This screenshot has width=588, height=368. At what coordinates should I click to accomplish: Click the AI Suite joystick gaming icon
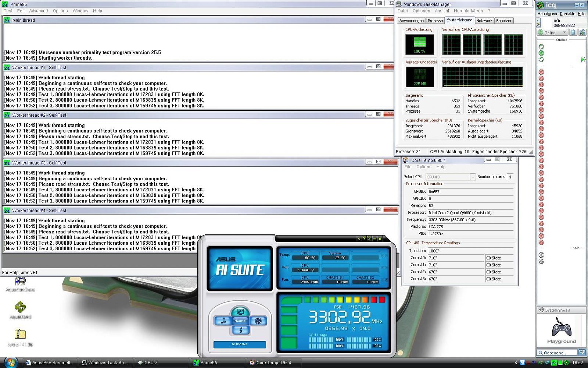pyautogui.click(x=223, y=321)
